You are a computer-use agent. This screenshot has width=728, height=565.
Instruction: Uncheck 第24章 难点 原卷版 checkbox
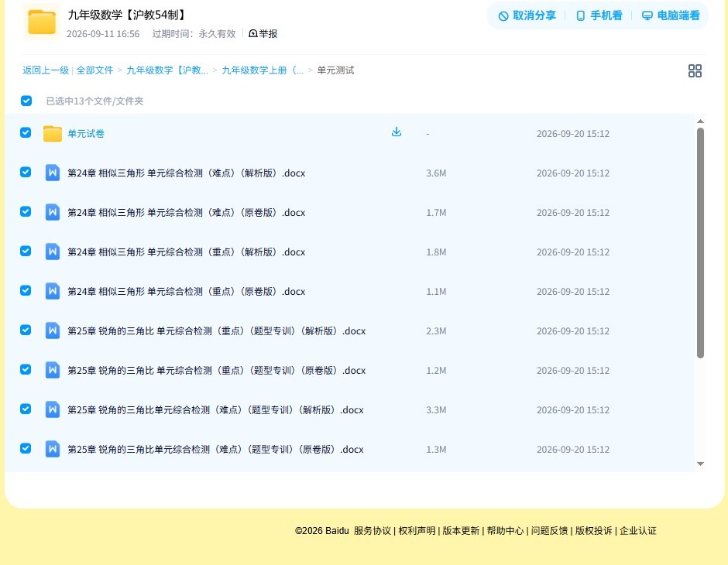pos(26,211)
